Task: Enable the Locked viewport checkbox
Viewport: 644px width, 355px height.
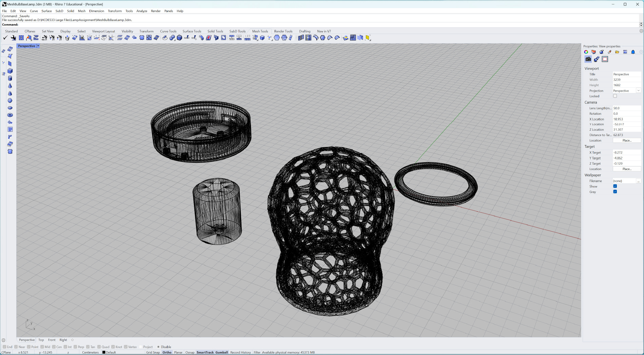Action: [615, 96]
